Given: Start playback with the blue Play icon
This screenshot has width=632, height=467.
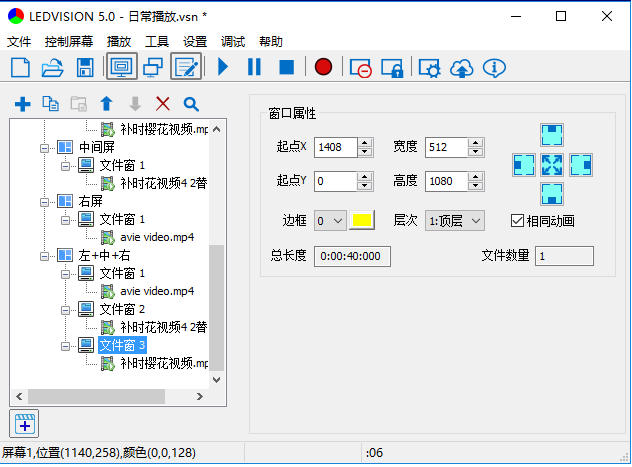Looking at the screenshot, I should (223, 68).
